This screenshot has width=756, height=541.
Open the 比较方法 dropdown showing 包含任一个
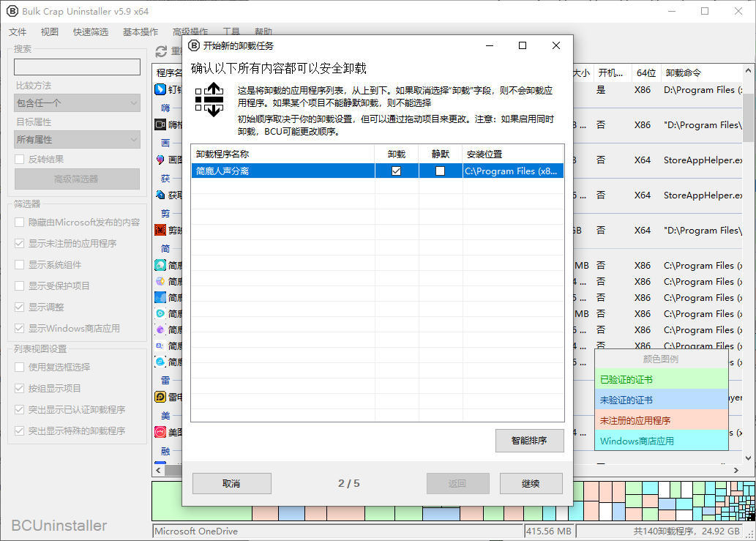[76, 102]
